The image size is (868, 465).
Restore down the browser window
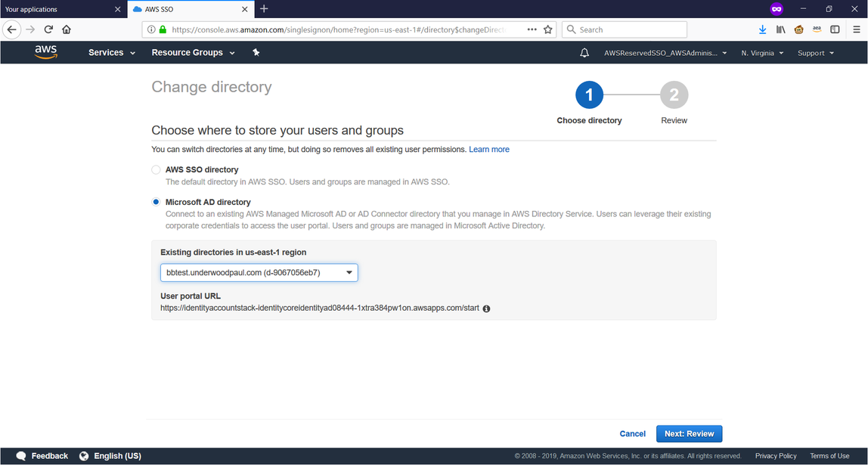(x=829, y=9)
